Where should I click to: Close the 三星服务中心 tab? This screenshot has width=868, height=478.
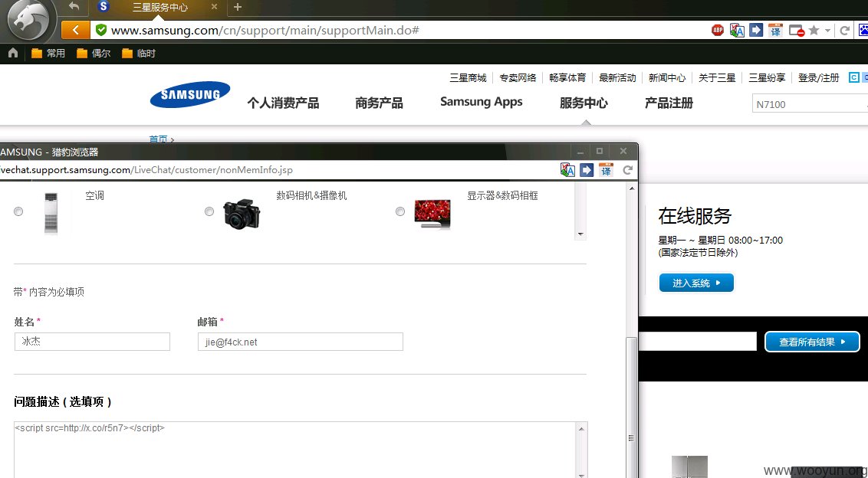214,7
